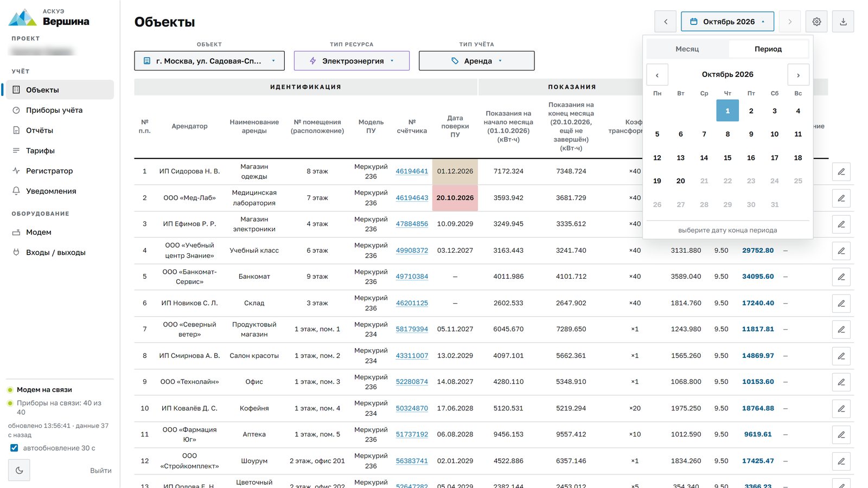Click the download export icon

pyautogui.click(x=843, y=22)
